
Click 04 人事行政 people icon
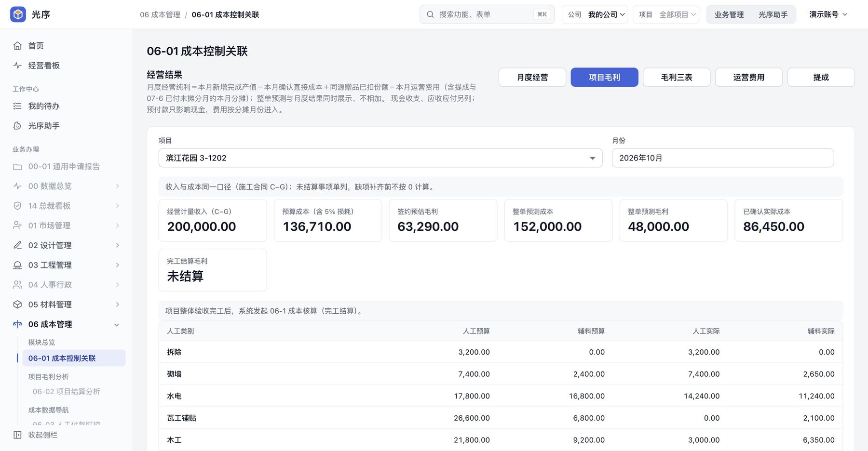pyautogui.click(x=17, y=285)
